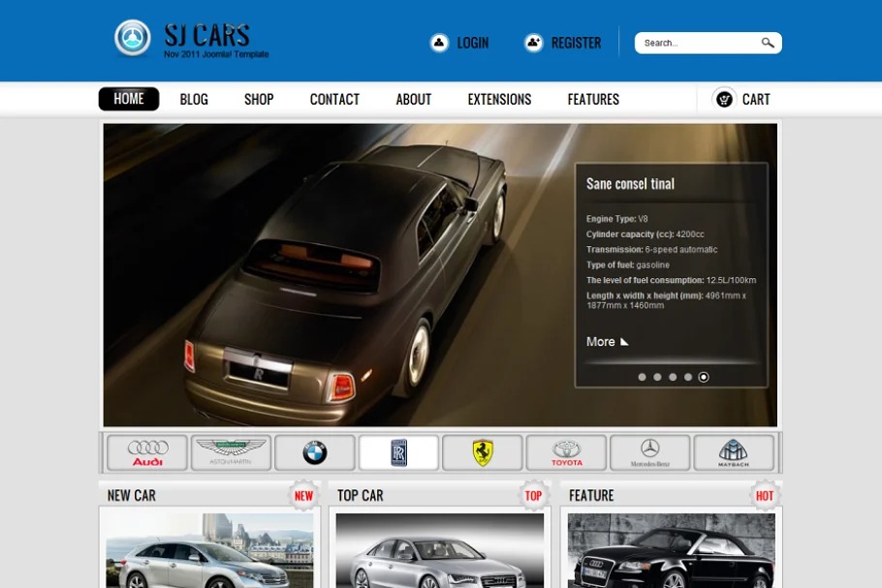Open the Maybach brand logo
This screenshot has width=882, height=588.
pos(734,452)
